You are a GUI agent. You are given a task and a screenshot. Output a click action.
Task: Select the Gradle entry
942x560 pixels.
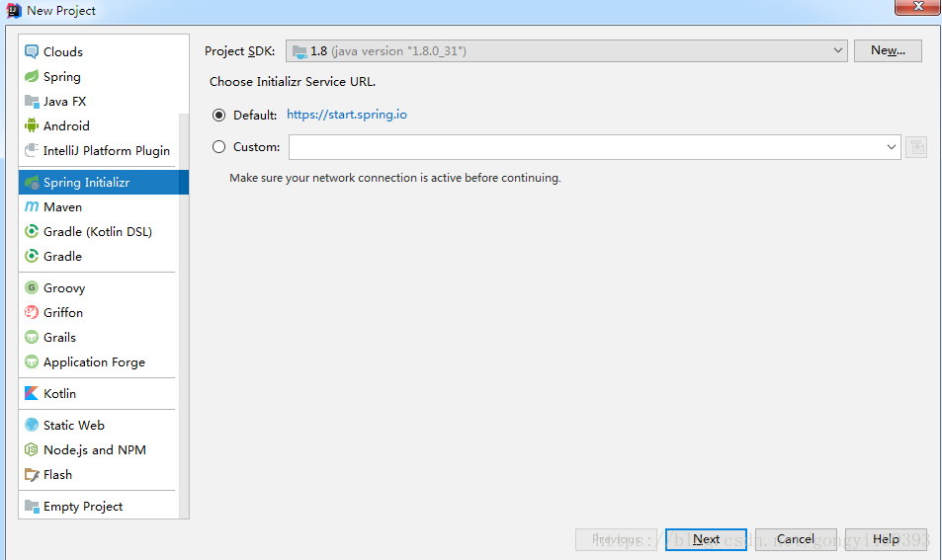[99, 256]
